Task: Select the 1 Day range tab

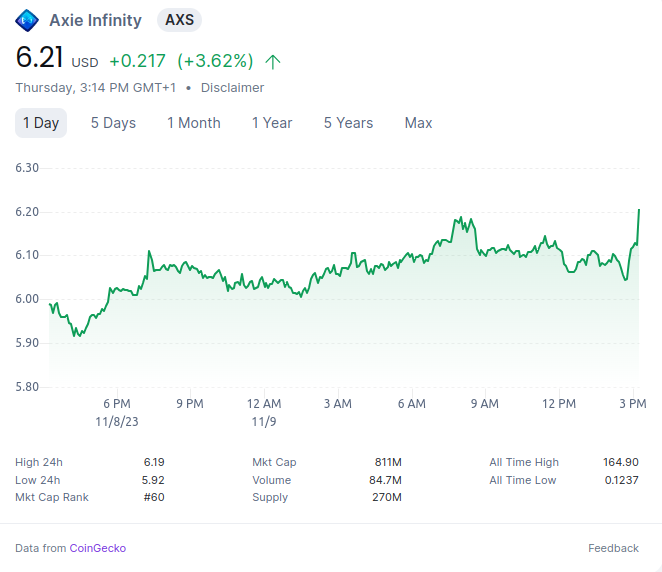Action: click(41, 123)
